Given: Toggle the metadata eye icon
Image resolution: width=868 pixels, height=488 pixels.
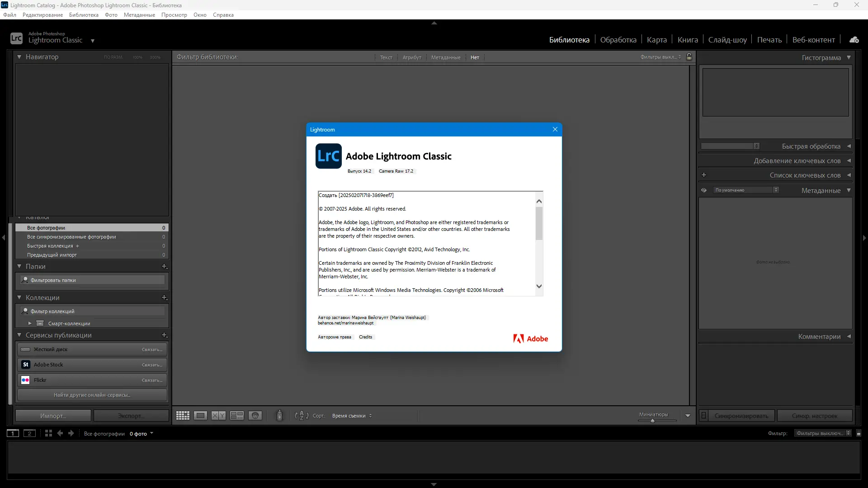Looking at the screenshot, I should click(704, 190).
